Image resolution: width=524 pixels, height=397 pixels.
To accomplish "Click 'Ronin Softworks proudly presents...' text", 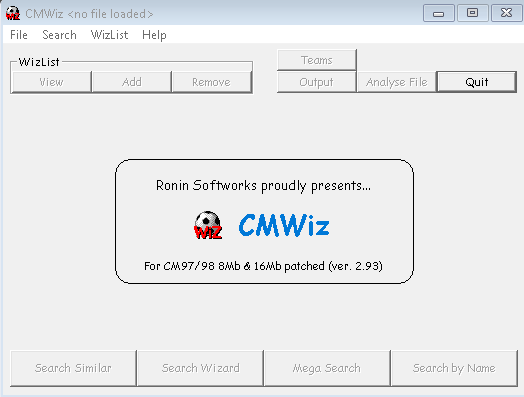I will tap(263, 185).
